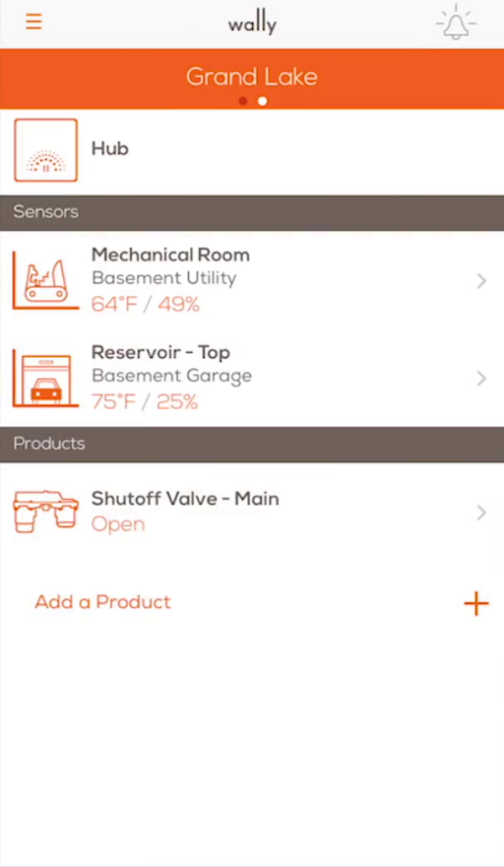Expand the Reservoir - Top sensor details
504x867 pixels.
coord(481,378)
